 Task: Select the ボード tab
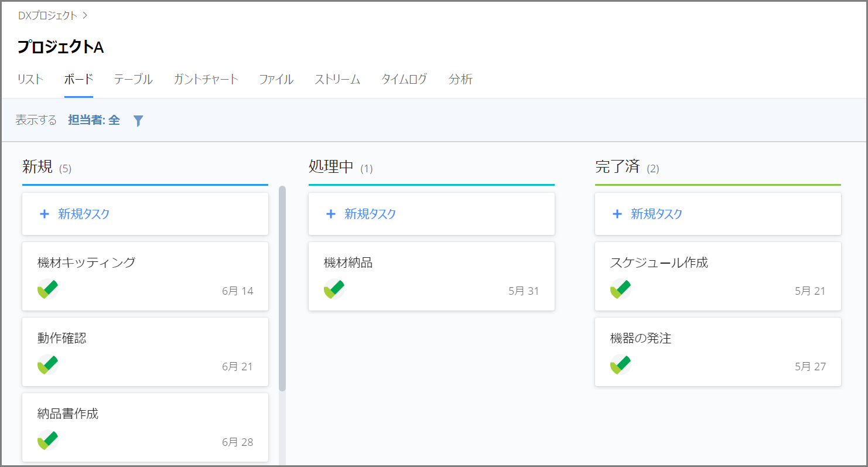(78, 79)
